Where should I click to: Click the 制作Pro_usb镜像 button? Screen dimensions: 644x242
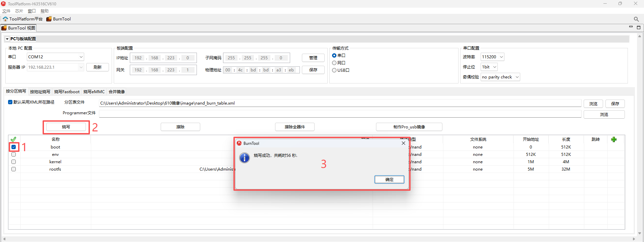[409, 127]
